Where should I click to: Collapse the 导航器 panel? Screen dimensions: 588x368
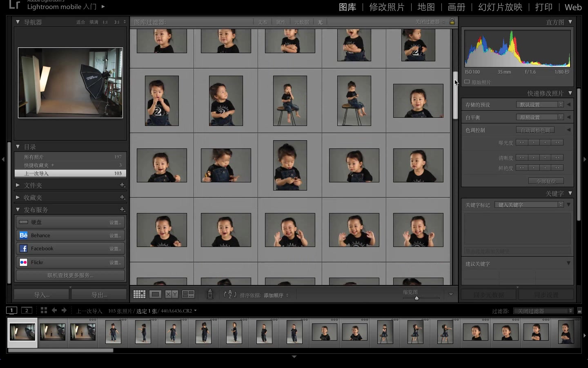18,22
